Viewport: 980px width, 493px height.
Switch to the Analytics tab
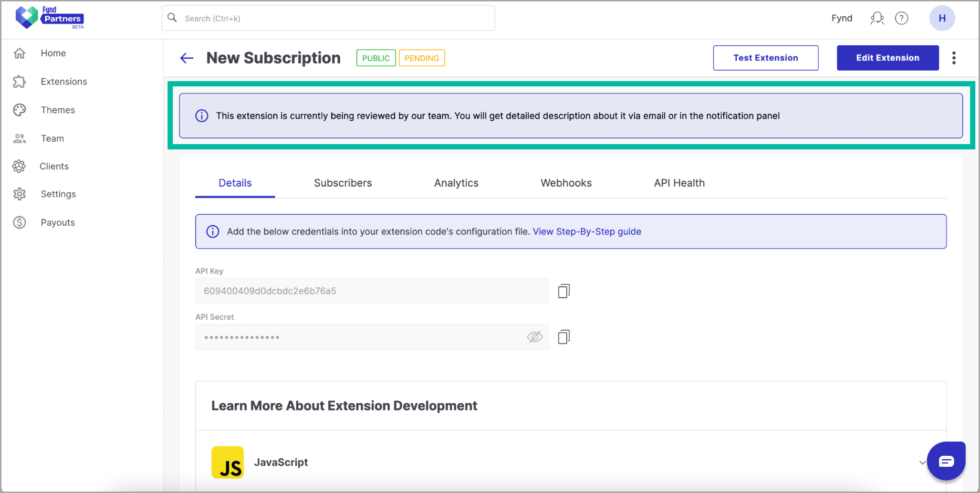click(x=456, y=183)
